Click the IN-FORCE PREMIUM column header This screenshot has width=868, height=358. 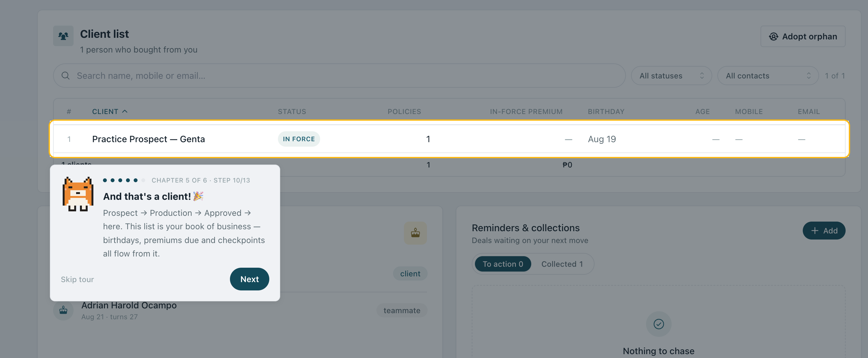tap(526, 111)
